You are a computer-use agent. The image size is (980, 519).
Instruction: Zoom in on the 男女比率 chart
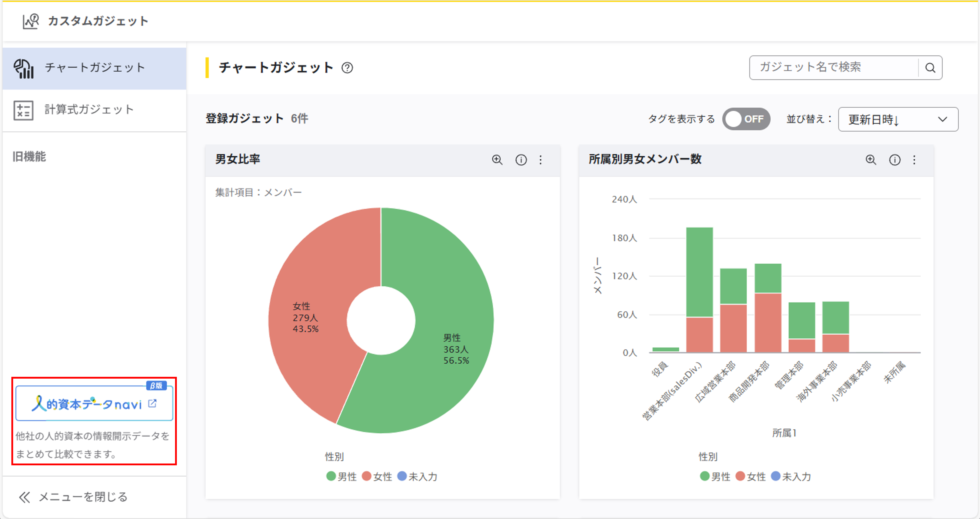click(x=497, y=160)
